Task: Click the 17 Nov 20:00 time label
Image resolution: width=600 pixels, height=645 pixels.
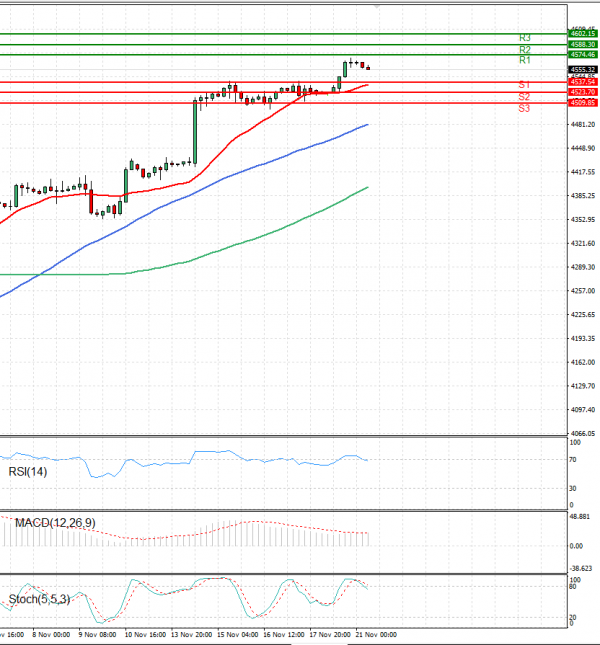Action: 330,635
